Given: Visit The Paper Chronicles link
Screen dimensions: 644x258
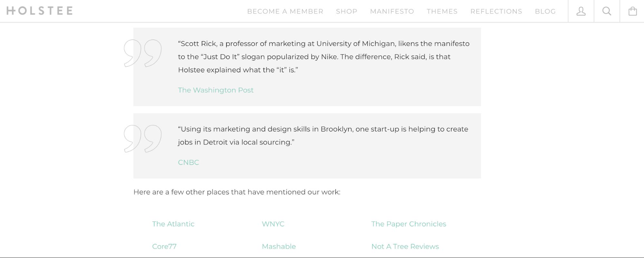Looking at the screenshot, I should [409, 224].
